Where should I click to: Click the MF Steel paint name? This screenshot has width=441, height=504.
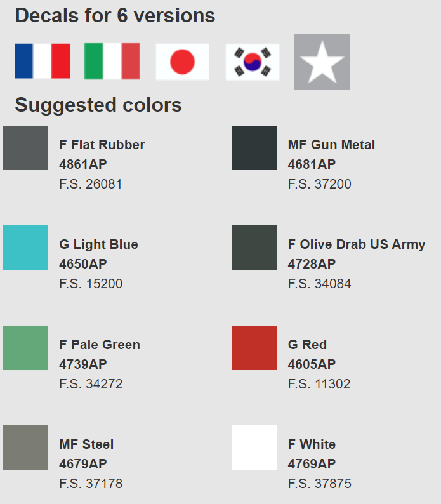point(86,444)
